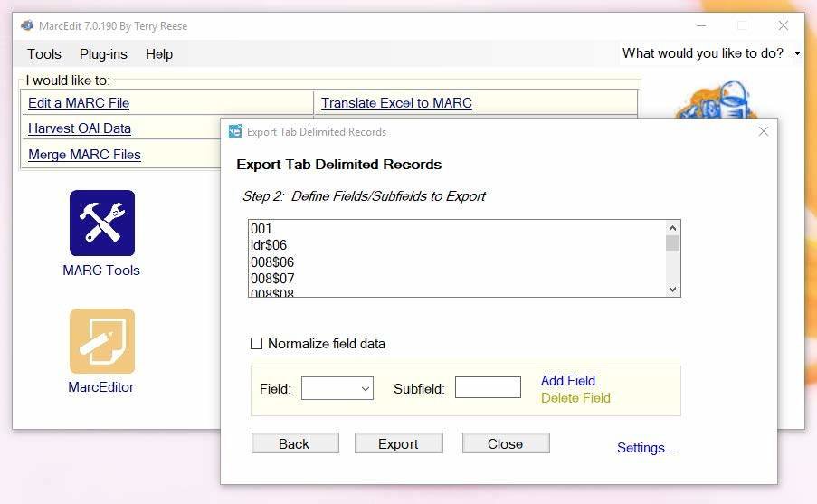
Task: Click the MARC Tools label
Action: [x=101, y=271]
